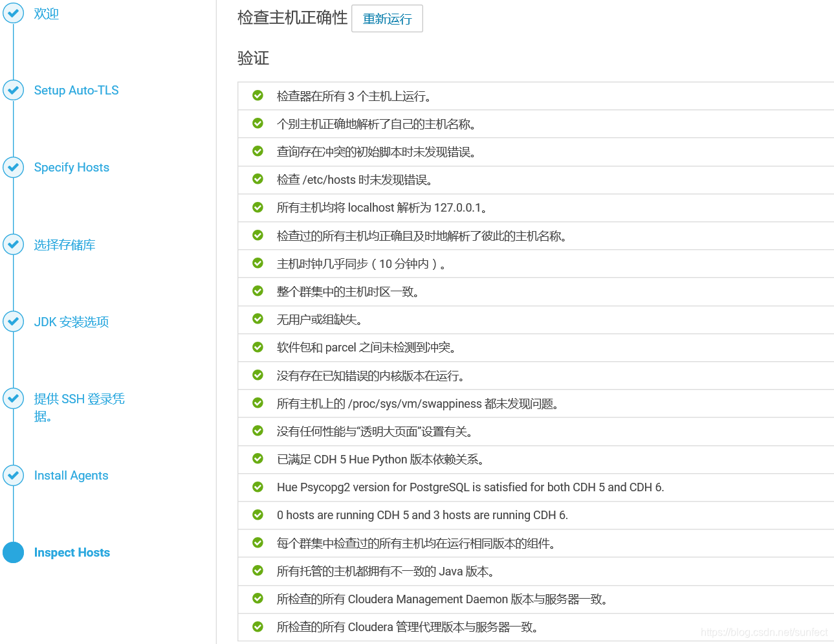Image resolution: width=834 pixels, height=644 pixels.
Task: Click the checkmark circle next to 欢迎
Action: [13, 13]
